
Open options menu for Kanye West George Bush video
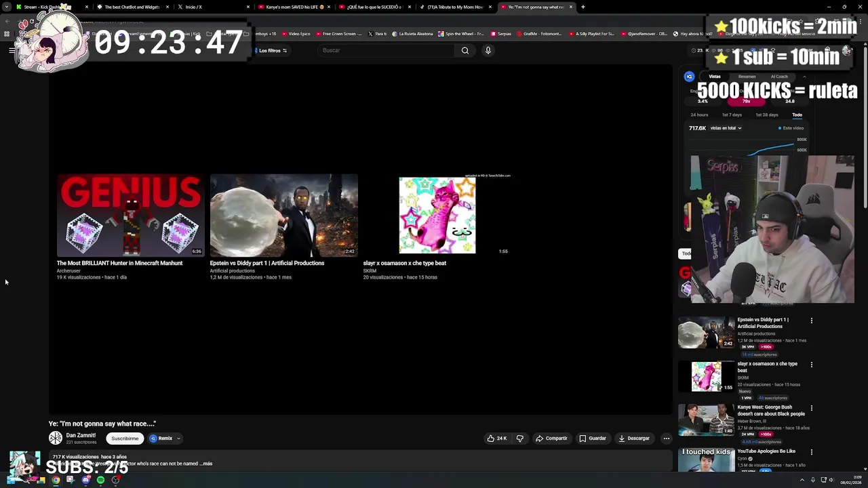click(x=812, y=408)
